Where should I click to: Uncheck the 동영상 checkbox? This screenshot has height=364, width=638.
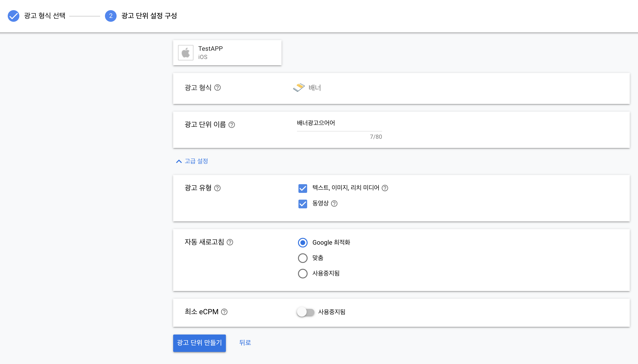303,204
